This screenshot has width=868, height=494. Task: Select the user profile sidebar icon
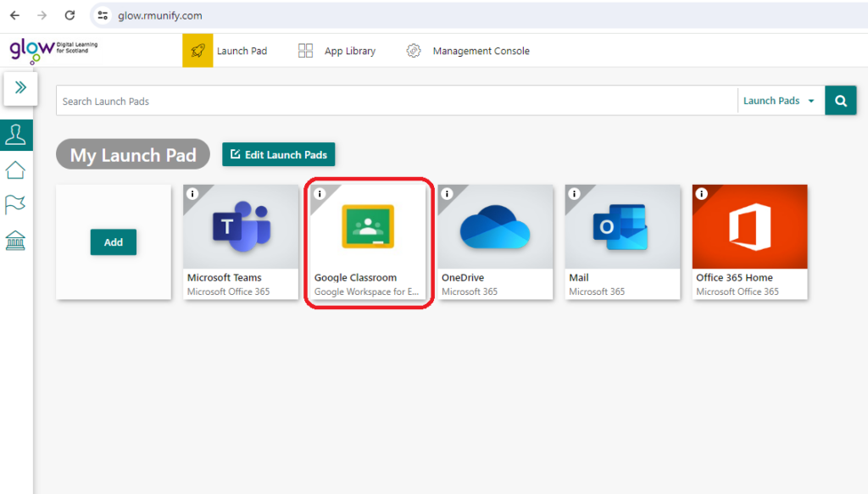point(16,135)
